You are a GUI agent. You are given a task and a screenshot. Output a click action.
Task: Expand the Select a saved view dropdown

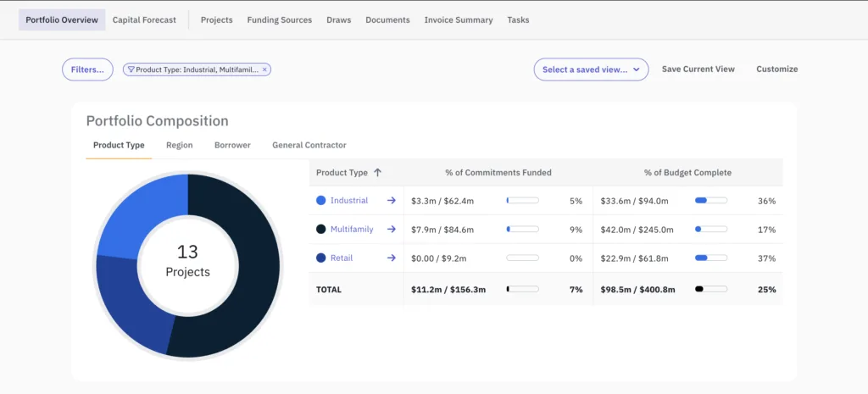tap(591, 69)
